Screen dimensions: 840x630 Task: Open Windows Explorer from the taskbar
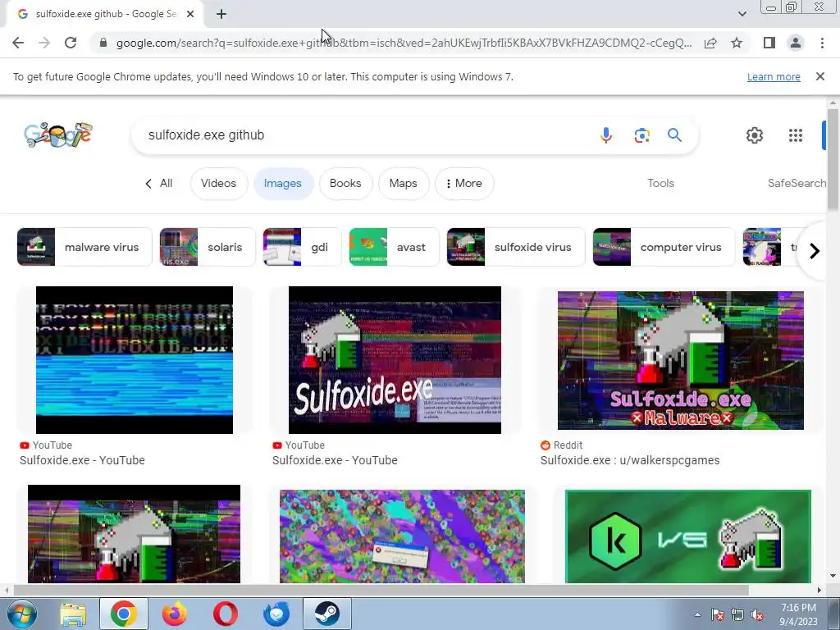tap(73, 614)
